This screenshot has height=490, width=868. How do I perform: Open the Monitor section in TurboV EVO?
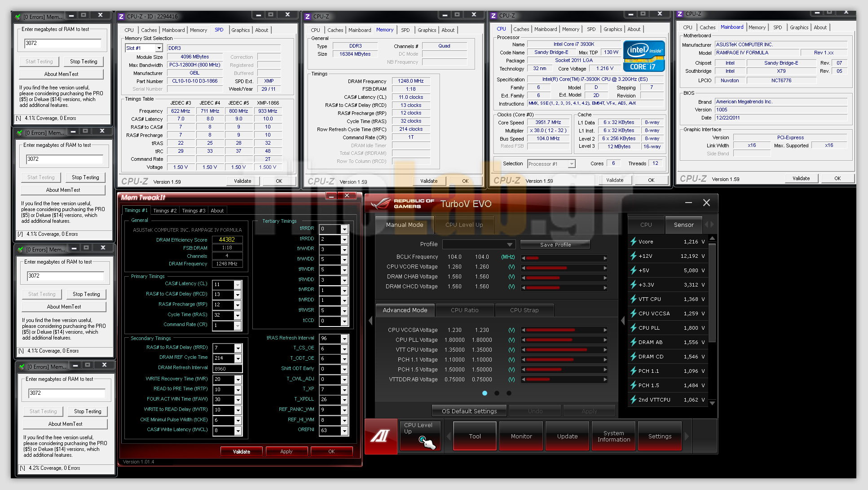pyautogui.click(x=521, y=436)
